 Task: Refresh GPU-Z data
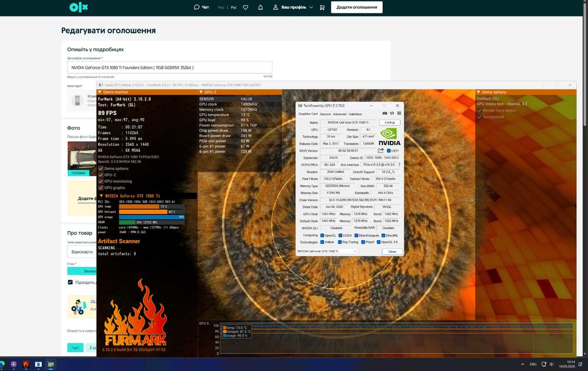[392, 113]
